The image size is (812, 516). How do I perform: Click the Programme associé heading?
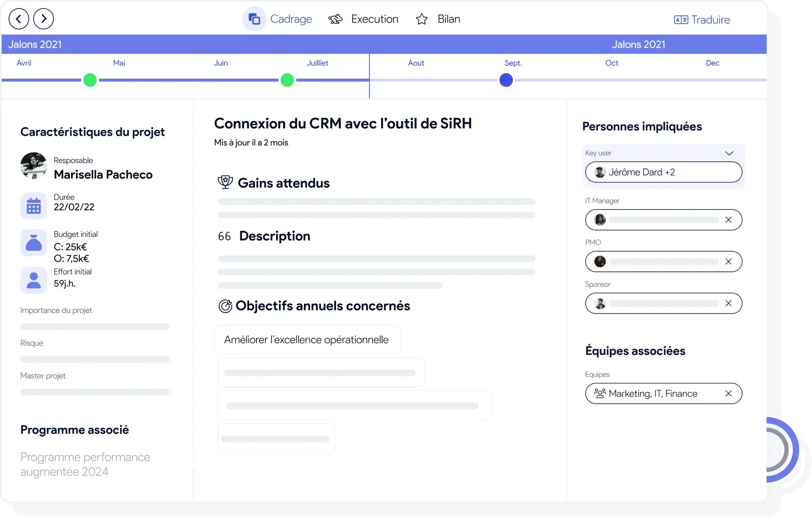pos(75,430)
